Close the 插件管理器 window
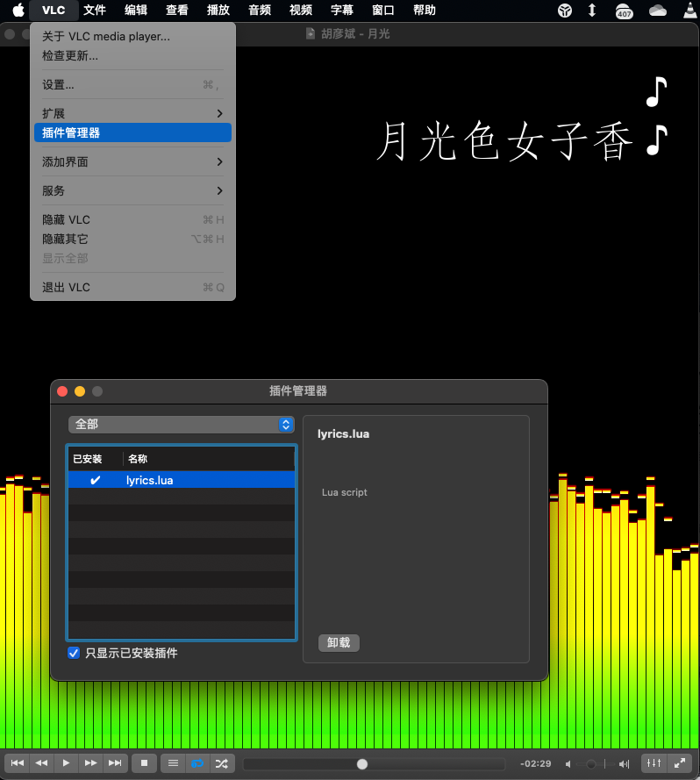The width and height of the screenshot is (700, 780). 62,391
